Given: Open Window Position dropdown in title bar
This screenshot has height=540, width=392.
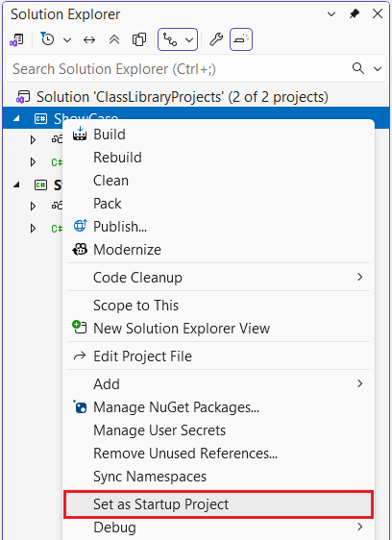Looking at the screenshot, I should click(331, 14).
